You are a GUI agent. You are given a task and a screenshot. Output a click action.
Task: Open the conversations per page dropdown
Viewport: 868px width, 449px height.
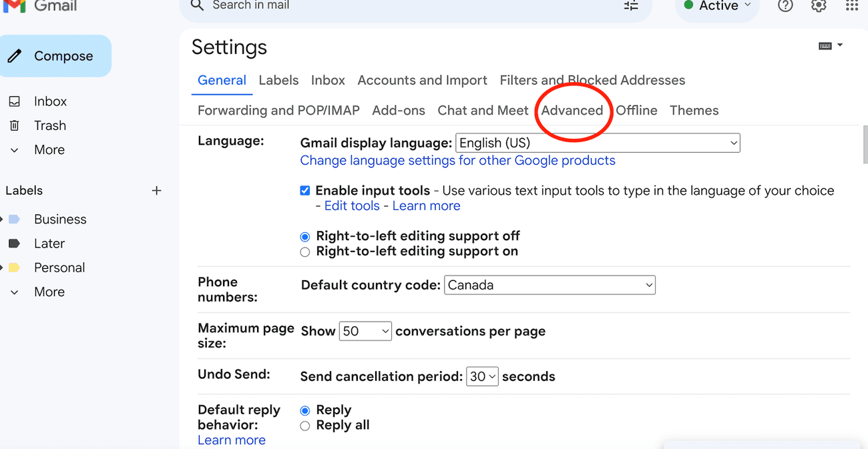pos(365,330)
